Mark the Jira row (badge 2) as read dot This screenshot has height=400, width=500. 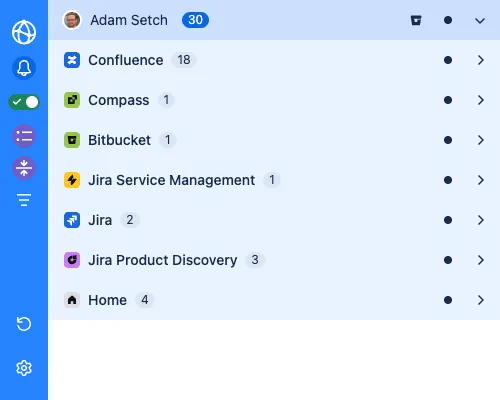pyautogui.click(x=448, y=220)
